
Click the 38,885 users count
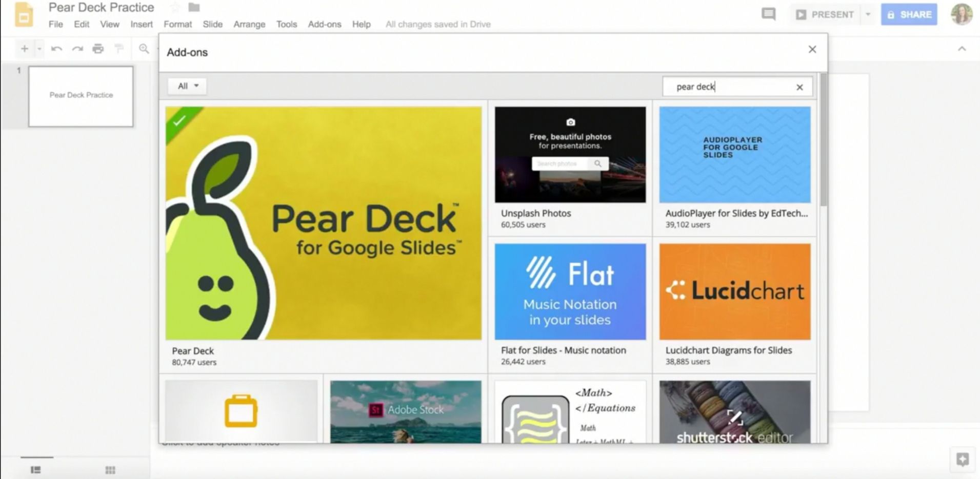(688, 361)
